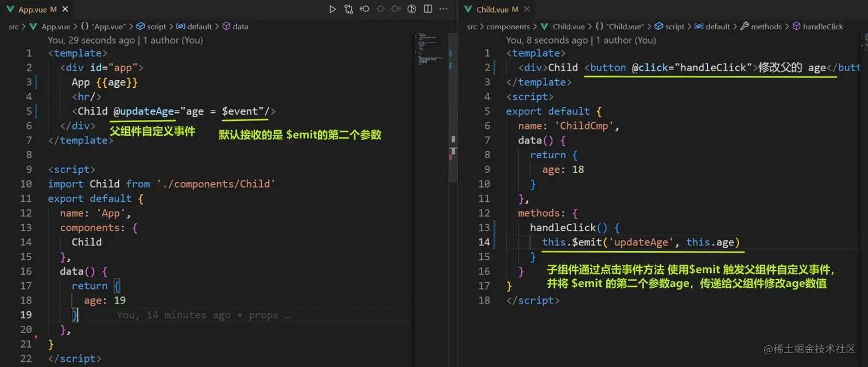Viewport: 868px width, 367px height.
Task: Click the 'components: {' line in App.vue
Action: click(x=99, y=228)
